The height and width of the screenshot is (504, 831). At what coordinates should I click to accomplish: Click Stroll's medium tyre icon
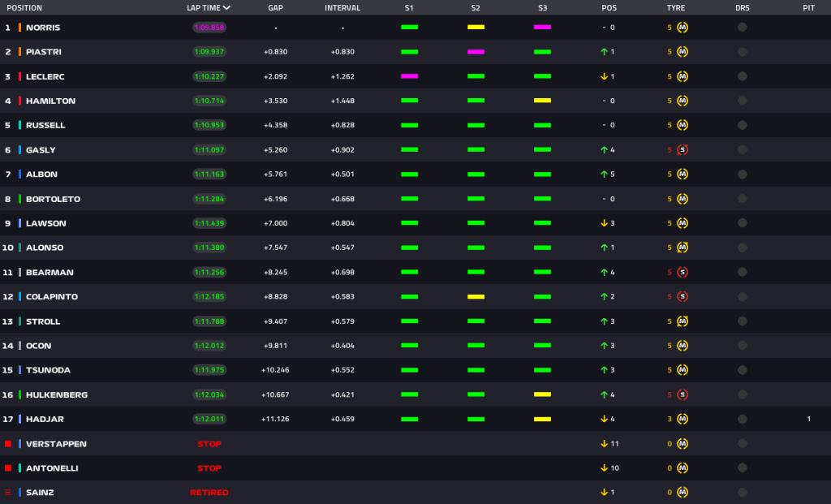[x=682, y=321]
